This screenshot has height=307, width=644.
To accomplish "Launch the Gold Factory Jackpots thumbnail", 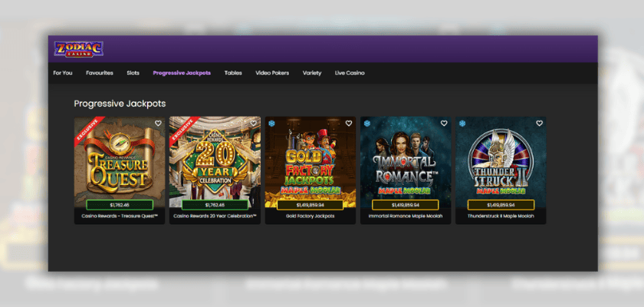I will 310,162.
